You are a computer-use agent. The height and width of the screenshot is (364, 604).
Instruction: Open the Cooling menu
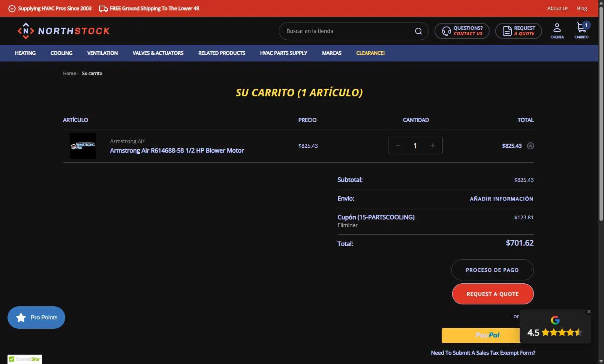61,53
